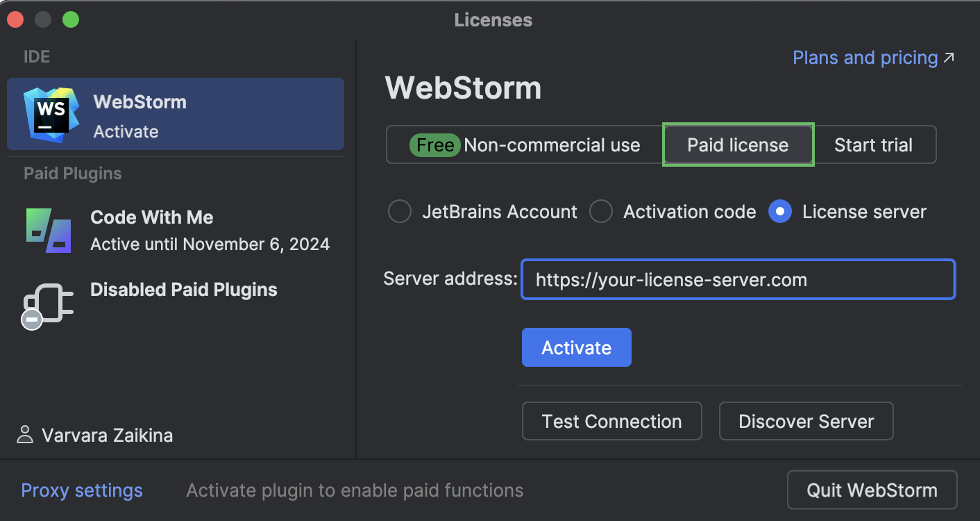The image size is (980, 521).
Task: Choose the JetBrains Account activation option
Action: tap(400, 211)
